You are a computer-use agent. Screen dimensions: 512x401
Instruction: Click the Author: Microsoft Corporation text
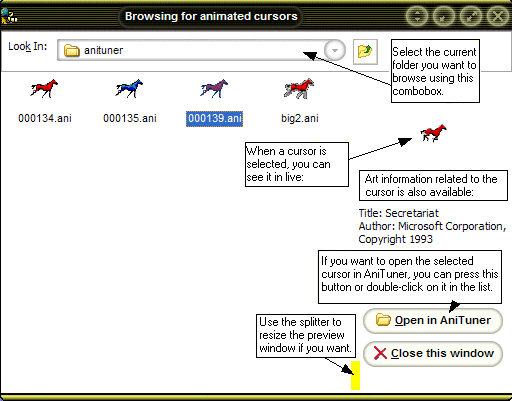432,226
